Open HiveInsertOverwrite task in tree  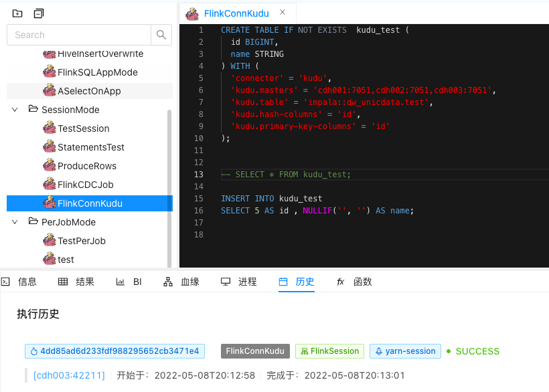pyautogui.click(x=100, y=54)
